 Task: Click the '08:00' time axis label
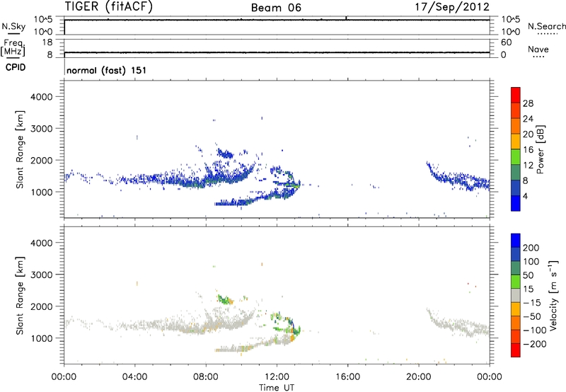pos(206,377)
